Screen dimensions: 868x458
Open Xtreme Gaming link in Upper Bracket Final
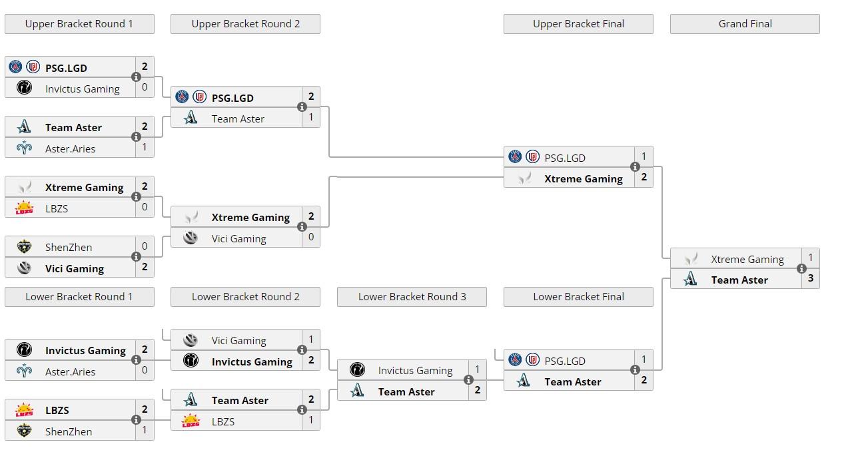click(x=584, y=179)
